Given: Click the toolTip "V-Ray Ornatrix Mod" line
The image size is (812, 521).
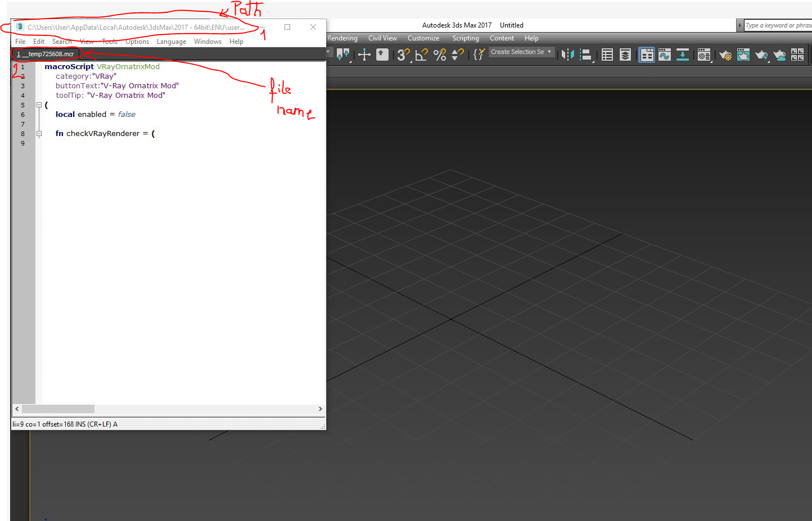Looking at the screenshot, I should click(x=110, y=96).
